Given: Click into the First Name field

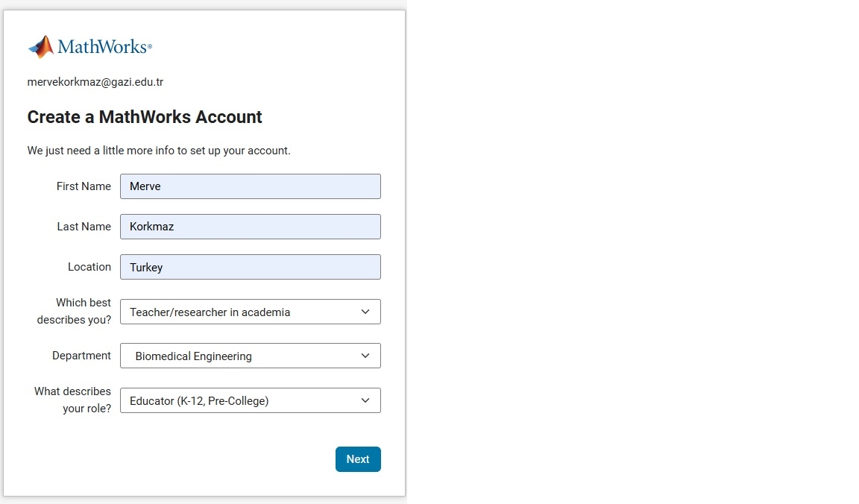Looking at the screenshot, I should [x=251, y=186].
